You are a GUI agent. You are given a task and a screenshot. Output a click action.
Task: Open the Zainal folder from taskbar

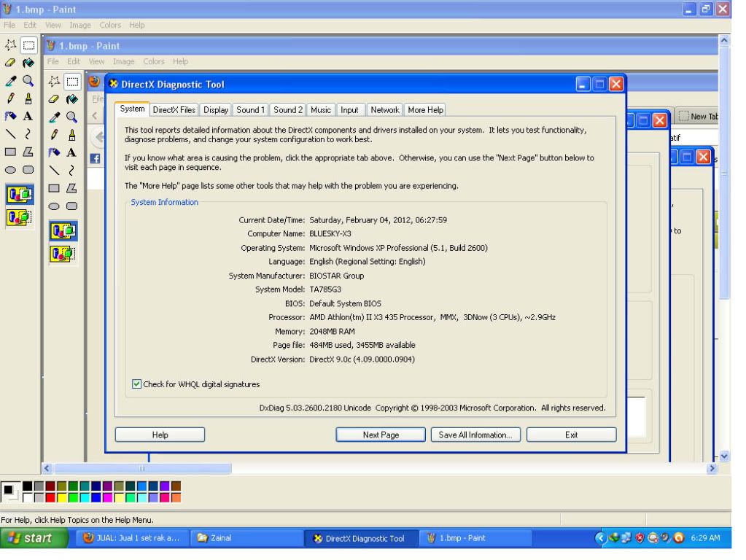246,538
